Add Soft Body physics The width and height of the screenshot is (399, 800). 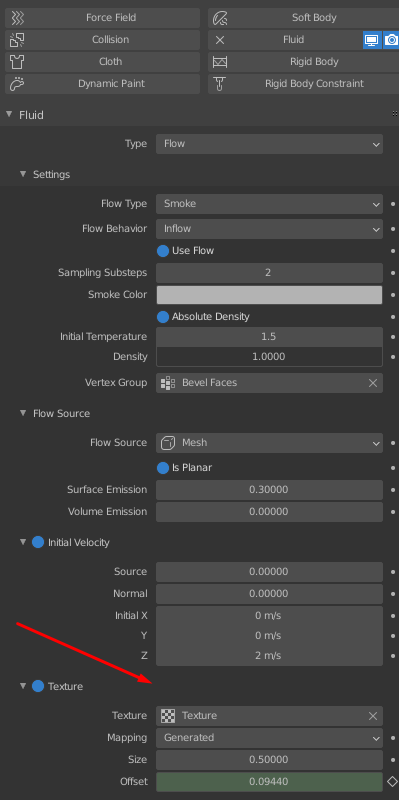(x=304, y=18)
